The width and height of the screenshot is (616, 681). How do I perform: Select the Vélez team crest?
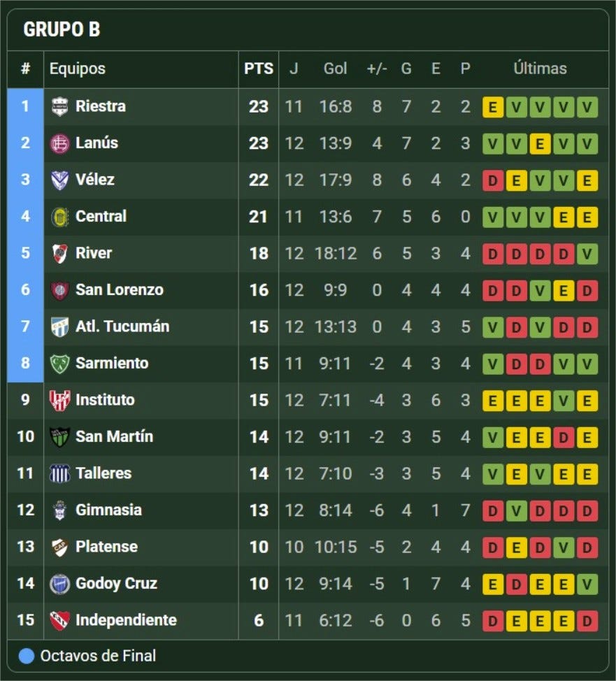pos(59,180)
